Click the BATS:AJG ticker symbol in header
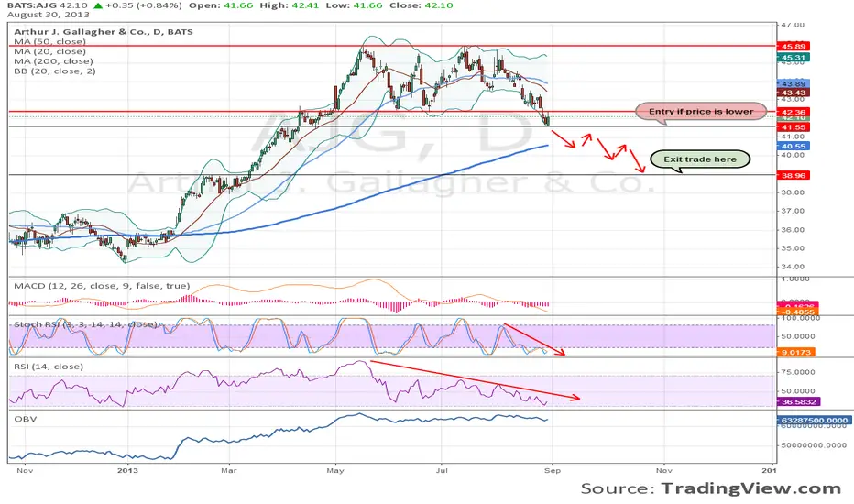This screenshot has height=504, width=854. [31, 5]
